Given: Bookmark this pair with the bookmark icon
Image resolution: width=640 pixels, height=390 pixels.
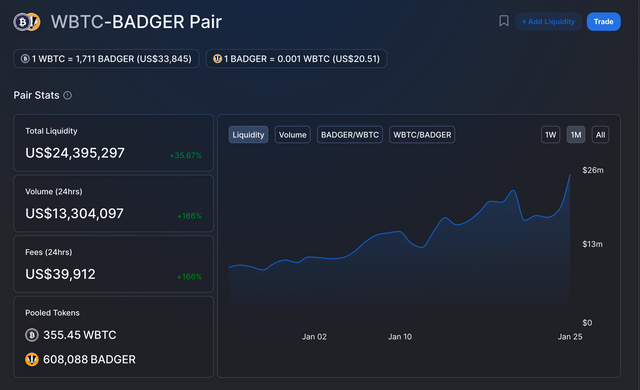Looking at the screenshot, I should point(504,21).
